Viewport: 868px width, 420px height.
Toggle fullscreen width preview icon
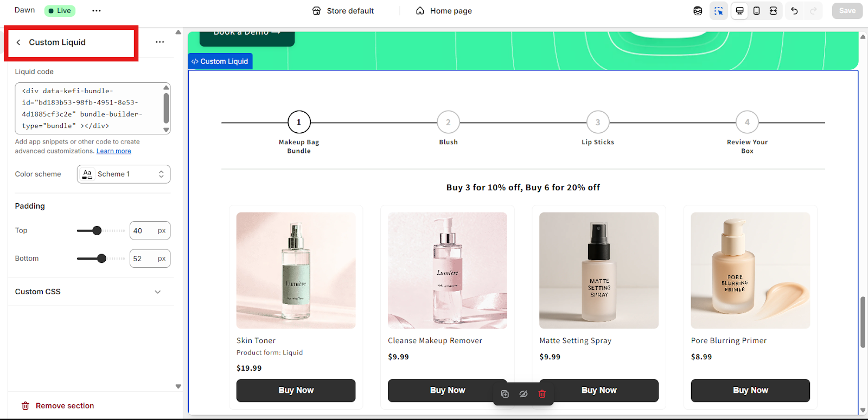773,11
